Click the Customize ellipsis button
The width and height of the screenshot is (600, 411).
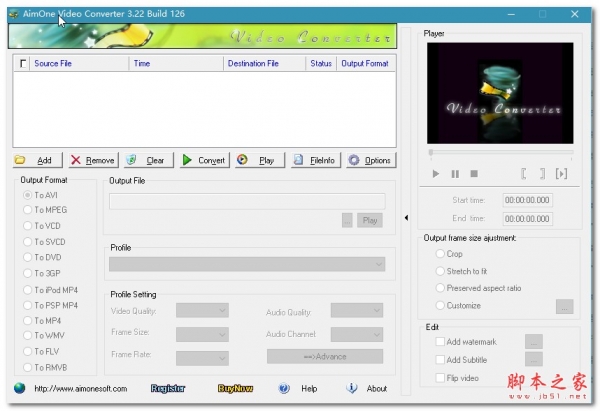pos(565,307)
